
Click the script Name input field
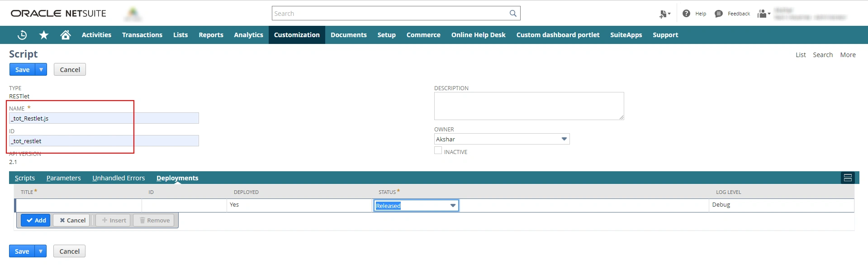click(104, 118)
